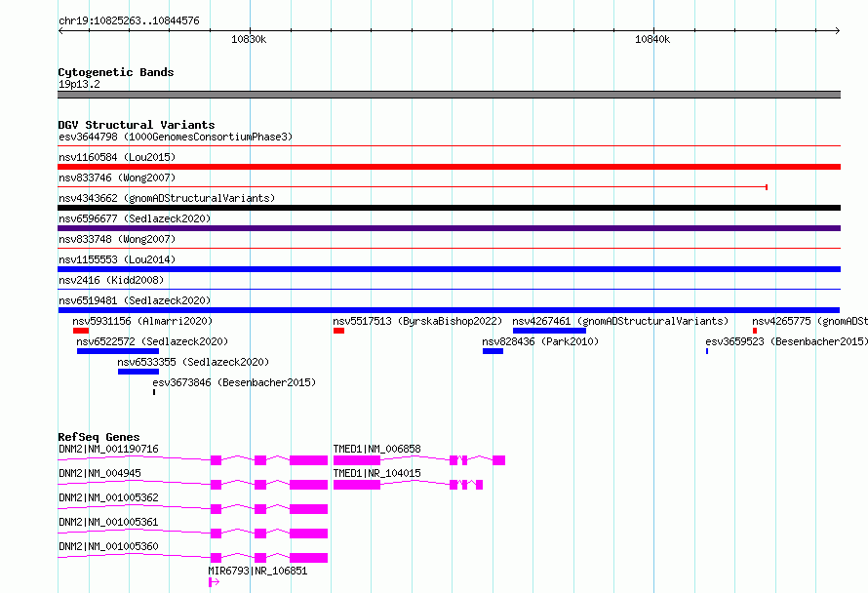Click the blue nsv828436 variant block
Viewport: 868px width, 593px height.
click(x=493, y=351)
